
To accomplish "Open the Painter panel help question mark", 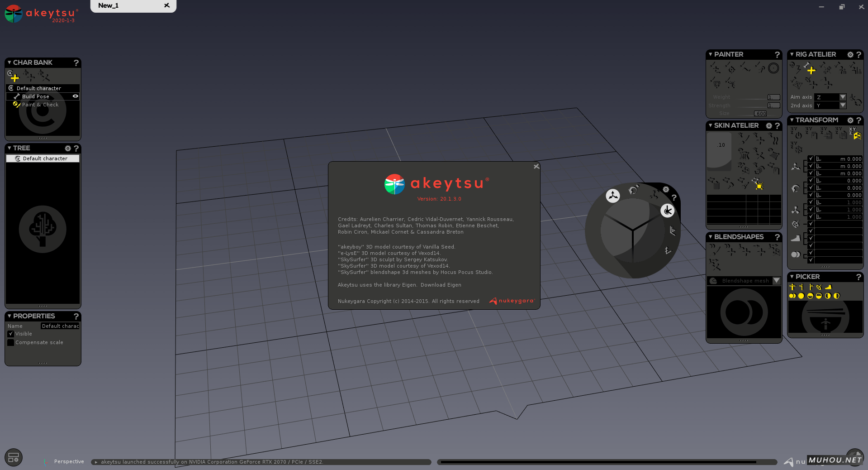I will click(777, 55).
